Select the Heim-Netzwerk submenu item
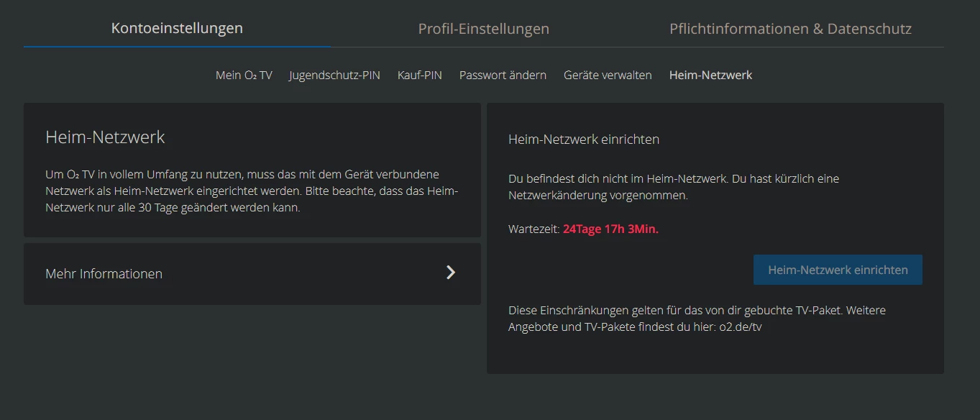This screenshot has width=980, height=420. (x=710, y=76)
